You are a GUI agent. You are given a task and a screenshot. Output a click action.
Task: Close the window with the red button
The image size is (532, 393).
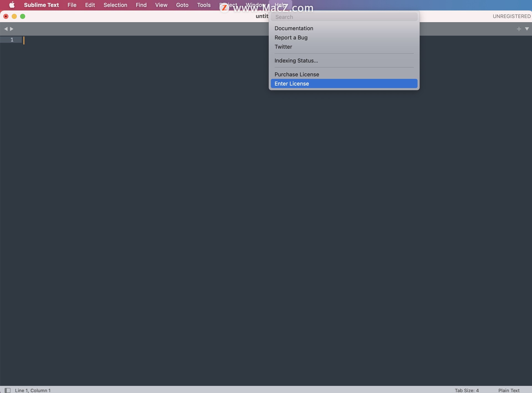click(6, 16)
